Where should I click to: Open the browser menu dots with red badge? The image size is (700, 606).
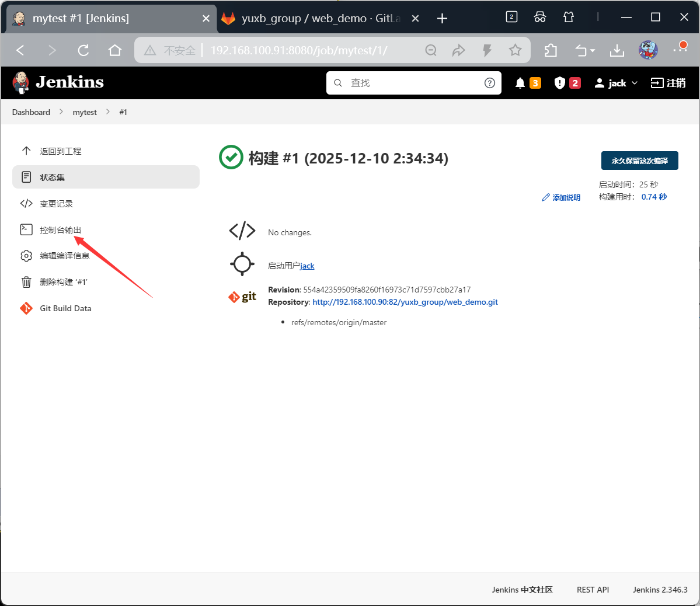680,49
